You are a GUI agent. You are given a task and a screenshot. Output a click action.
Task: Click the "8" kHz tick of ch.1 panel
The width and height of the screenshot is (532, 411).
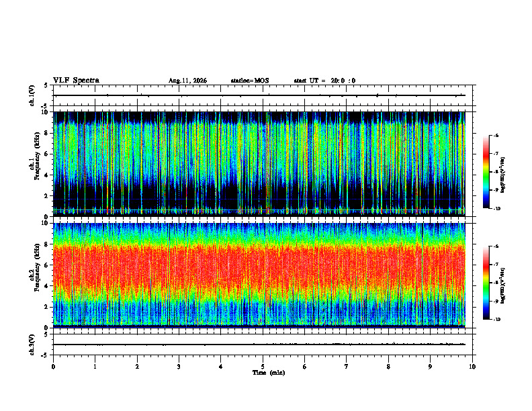pos(48,133)
